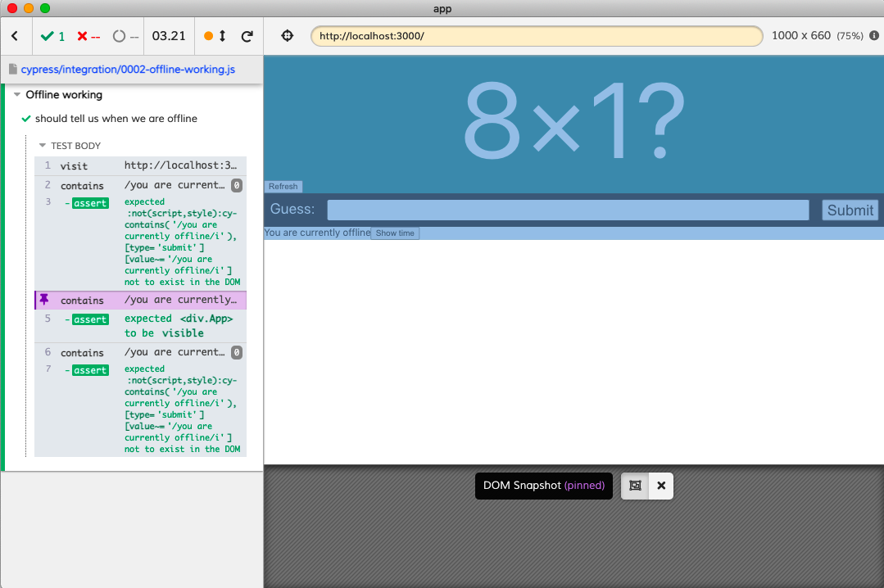Click the Show time button
Viewport: 884px width, 588px height.
coord(395,233)
